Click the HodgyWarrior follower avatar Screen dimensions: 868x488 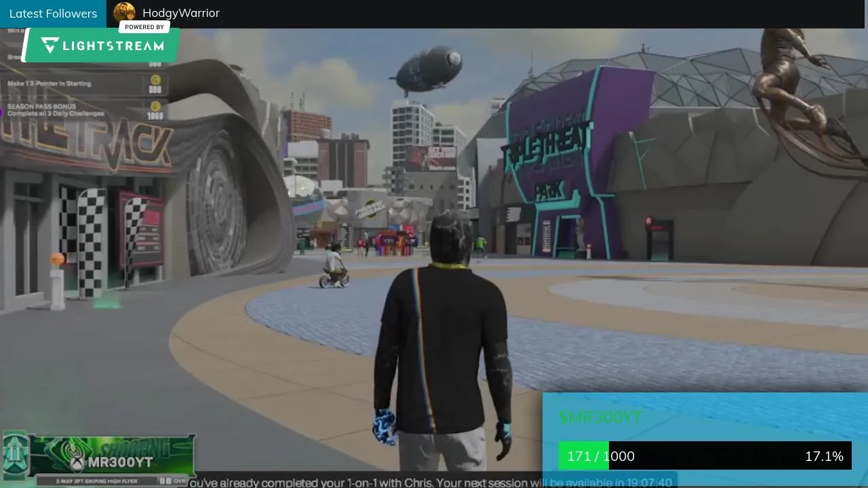point(124,13)
